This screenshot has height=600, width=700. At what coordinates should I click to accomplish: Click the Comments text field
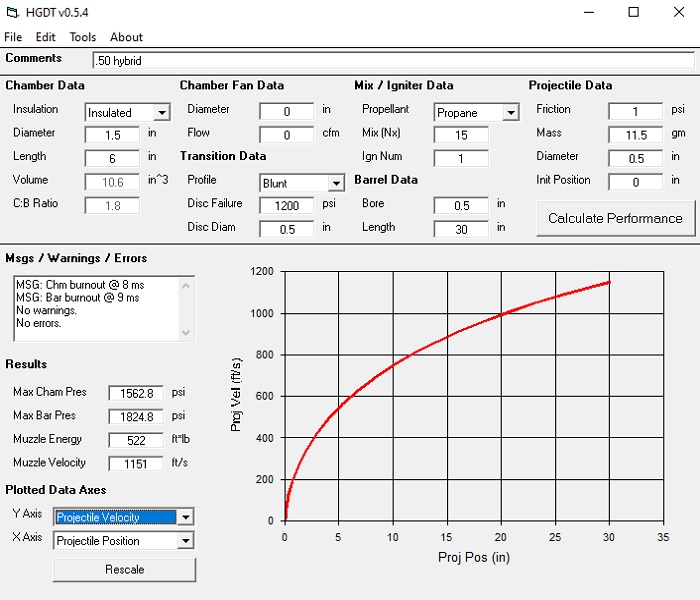point(393,61)
